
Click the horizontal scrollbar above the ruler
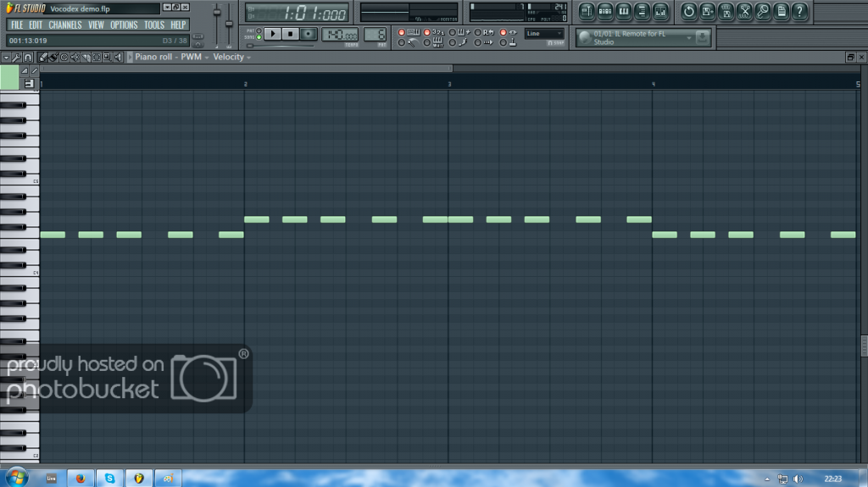(x=247, y=69)
